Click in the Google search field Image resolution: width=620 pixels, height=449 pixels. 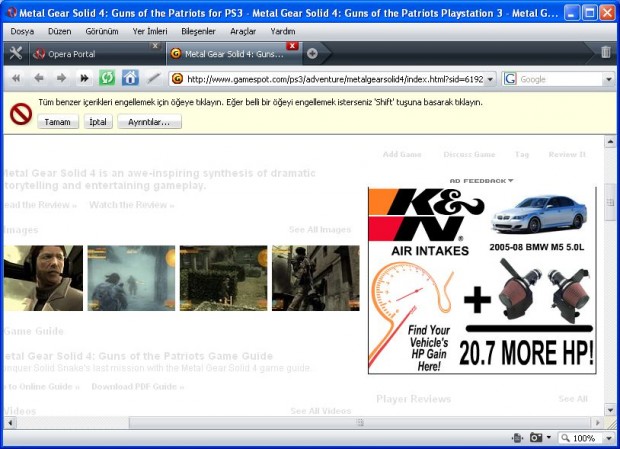[560, 79]
